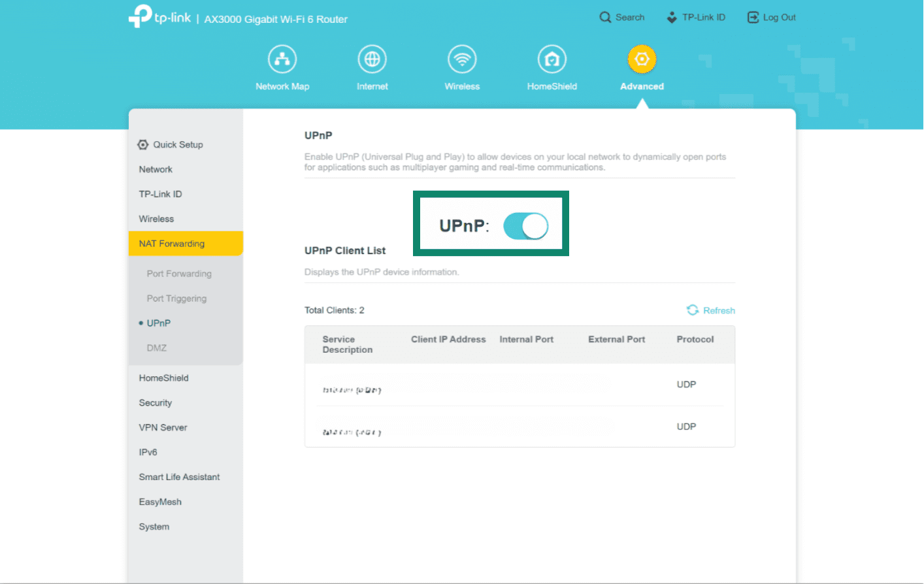924x584 pixels.
Task: Log out of the router
Action: 771,17
